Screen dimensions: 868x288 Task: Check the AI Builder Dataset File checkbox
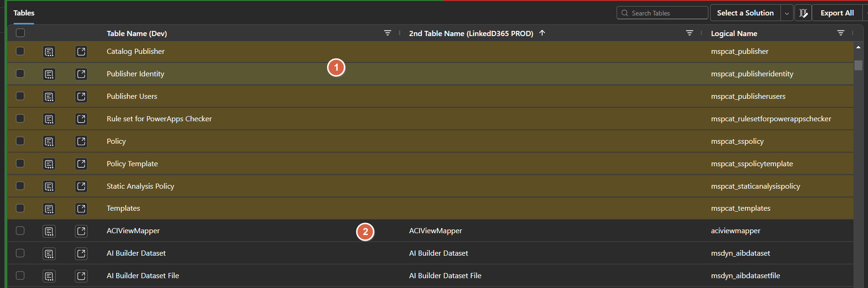point(20,275)
